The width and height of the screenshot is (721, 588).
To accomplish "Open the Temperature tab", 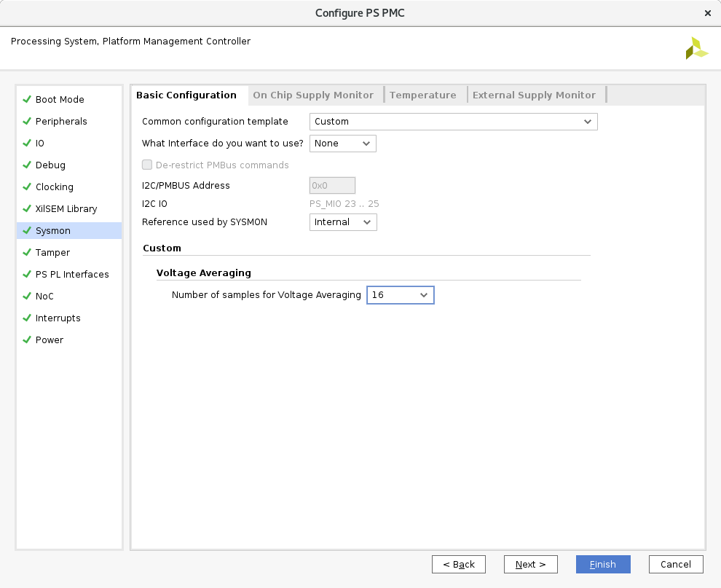I will pos(422,95).
